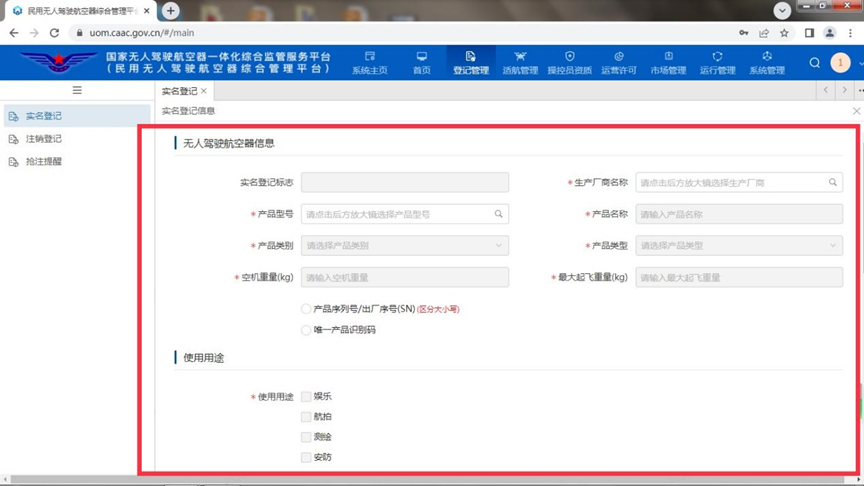Open the 运营许可 module
Image resolution: width=864 pixels, height=486 pixels.
click(x=619, y=63)
